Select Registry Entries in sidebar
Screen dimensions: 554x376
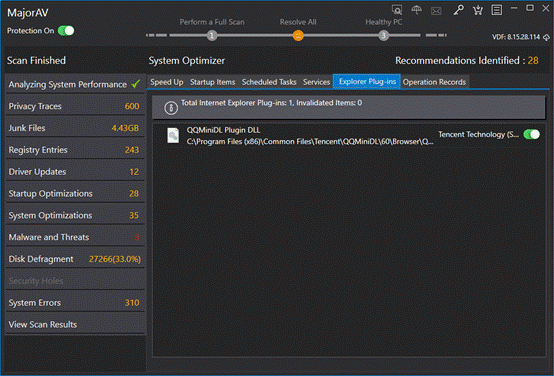coord(75,150)
